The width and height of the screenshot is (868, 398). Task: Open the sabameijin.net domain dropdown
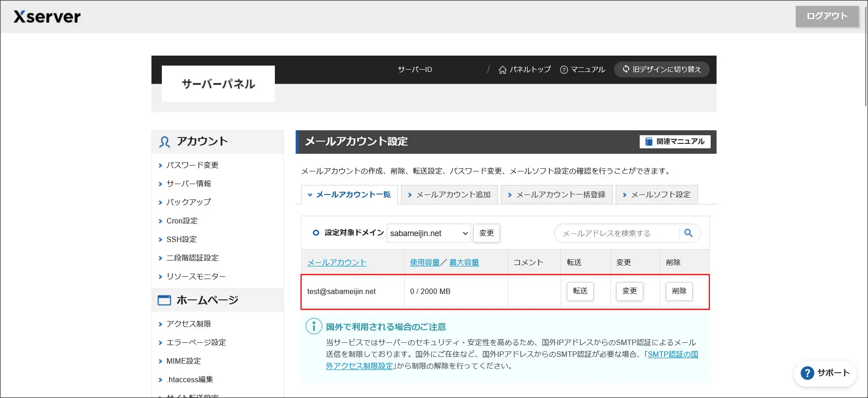(x=429, y=233)
